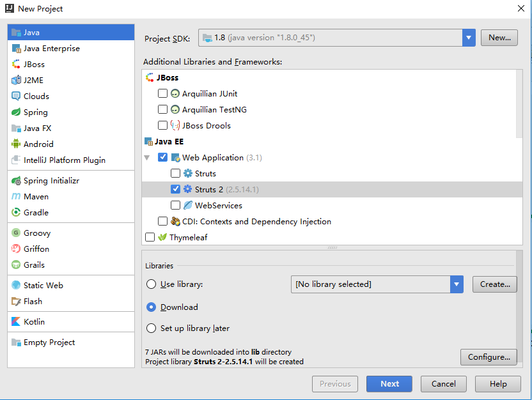
Task: Click the Configure... button
Action: 489,357
